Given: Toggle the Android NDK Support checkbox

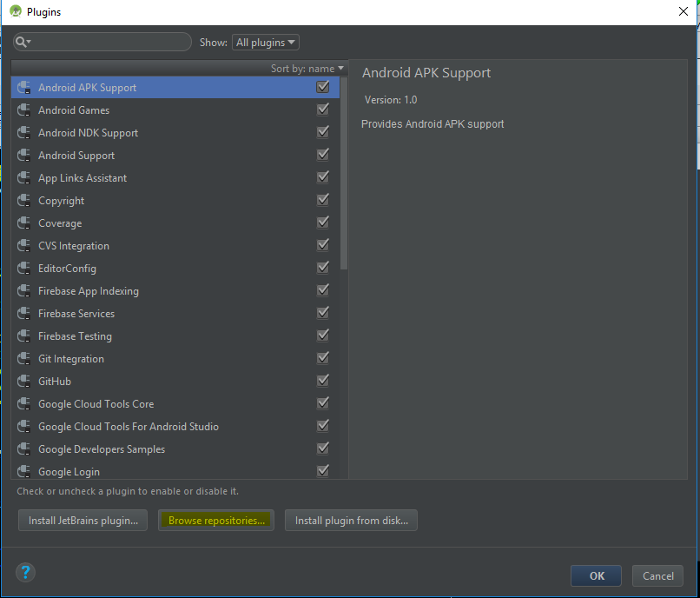Looking at the screenshot, I should (x=323, y=132).
